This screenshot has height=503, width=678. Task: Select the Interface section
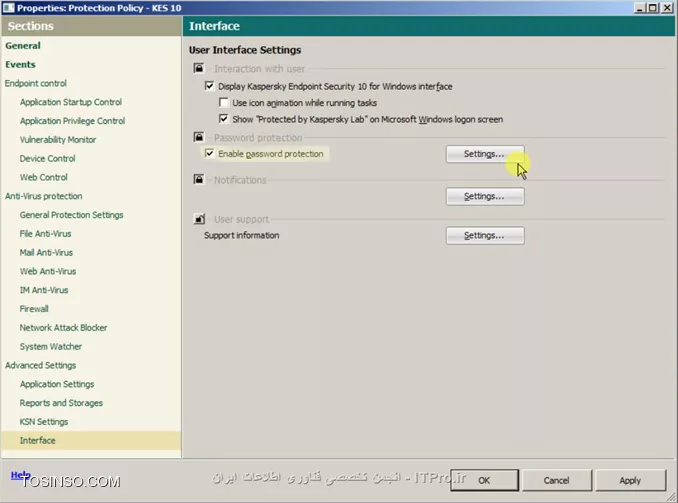(x=91, y=441)
